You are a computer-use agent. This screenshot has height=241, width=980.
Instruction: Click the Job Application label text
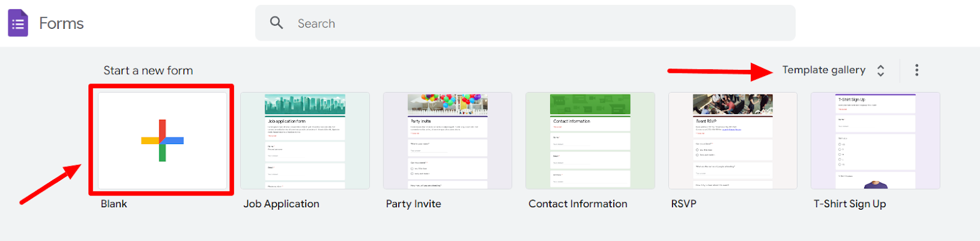point(281,204)
